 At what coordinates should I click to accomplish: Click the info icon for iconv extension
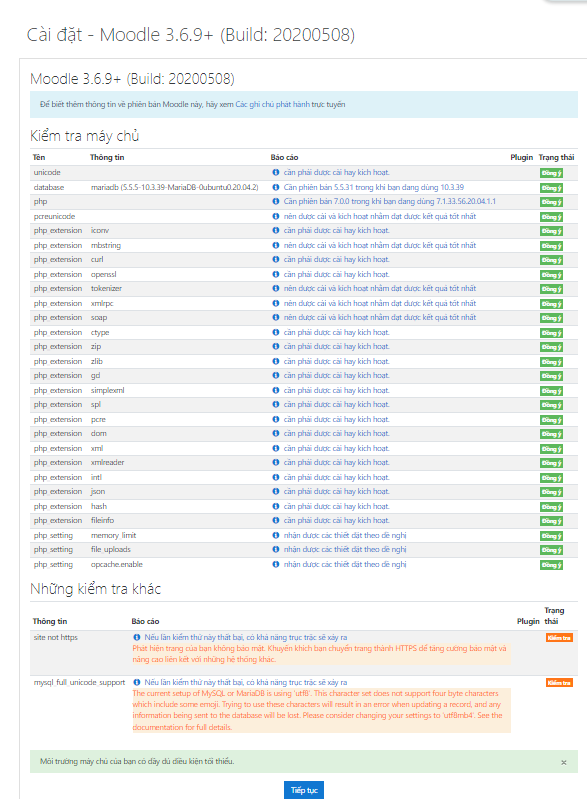[276, 230]
